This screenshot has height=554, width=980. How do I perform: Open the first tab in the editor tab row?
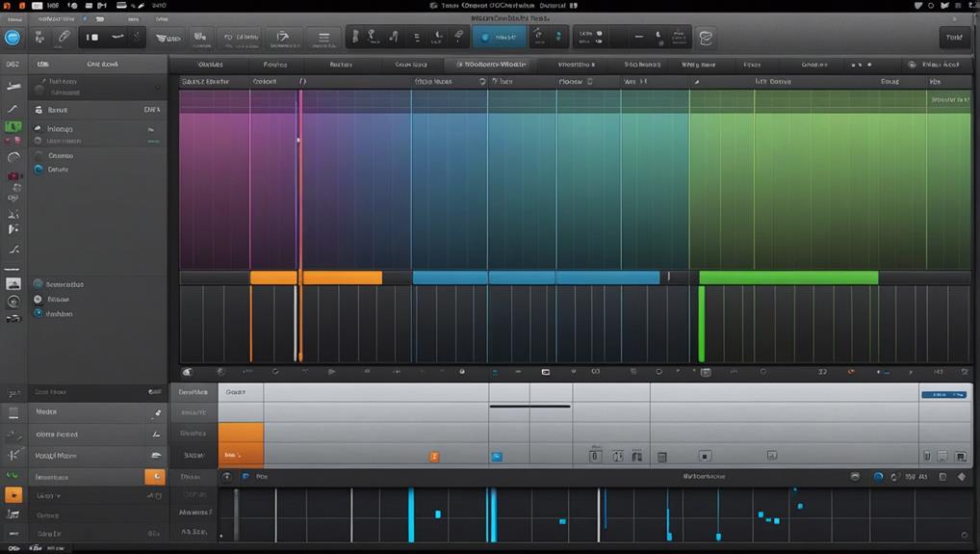tap(210, 65)
